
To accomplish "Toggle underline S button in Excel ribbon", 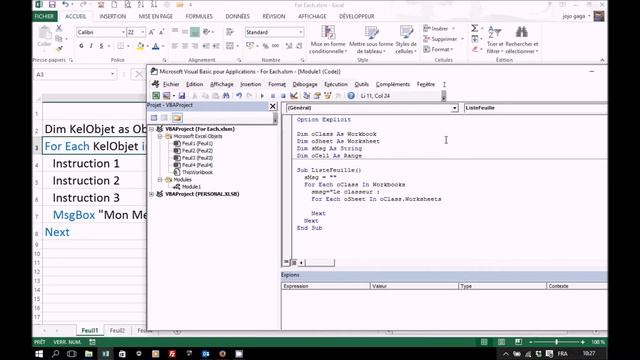I will [x=101, y=46].
